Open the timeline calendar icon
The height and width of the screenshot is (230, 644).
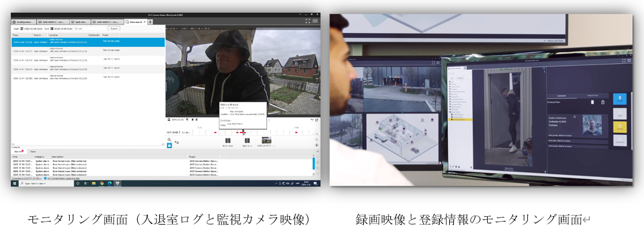pyautogui.click(x=169, y=120)
